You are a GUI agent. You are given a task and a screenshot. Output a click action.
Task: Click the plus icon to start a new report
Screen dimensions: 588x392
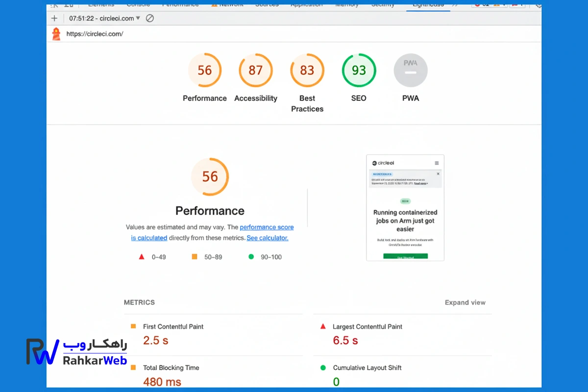pyautogui.click(x=54, y=18)
